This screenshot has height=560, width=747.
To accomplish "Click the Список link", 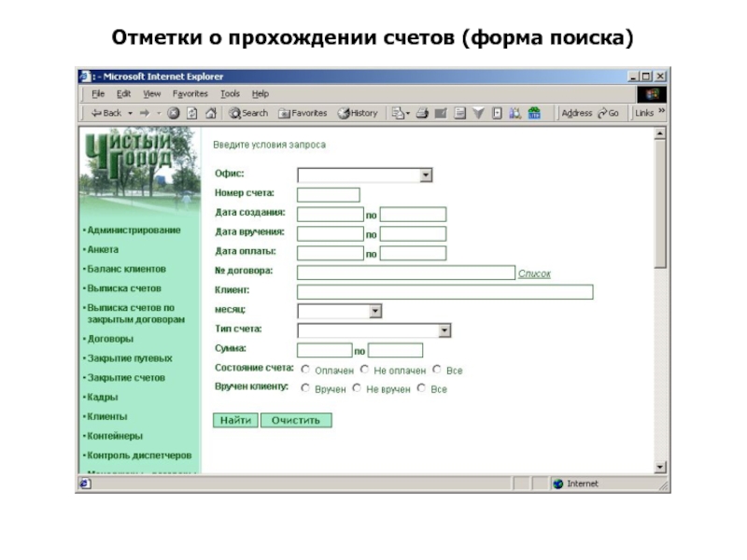I will [x=534, y=273].
